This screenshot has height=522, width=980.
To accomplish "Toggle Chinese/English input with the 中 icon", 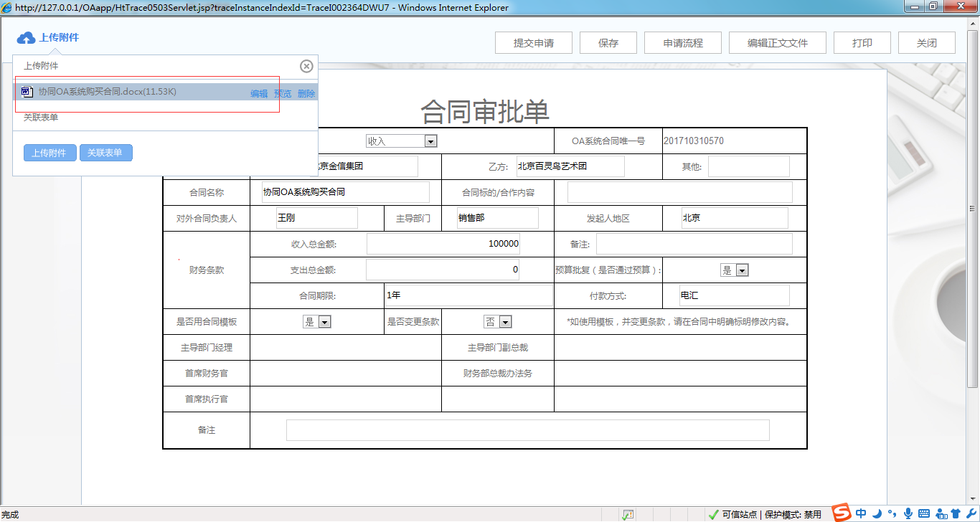I will coord(861,513).
